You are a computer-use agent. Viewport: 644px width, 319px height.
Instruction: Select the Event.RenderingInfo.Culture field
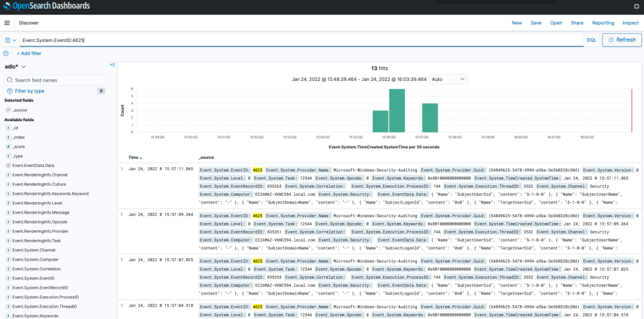tap(39, 185)
